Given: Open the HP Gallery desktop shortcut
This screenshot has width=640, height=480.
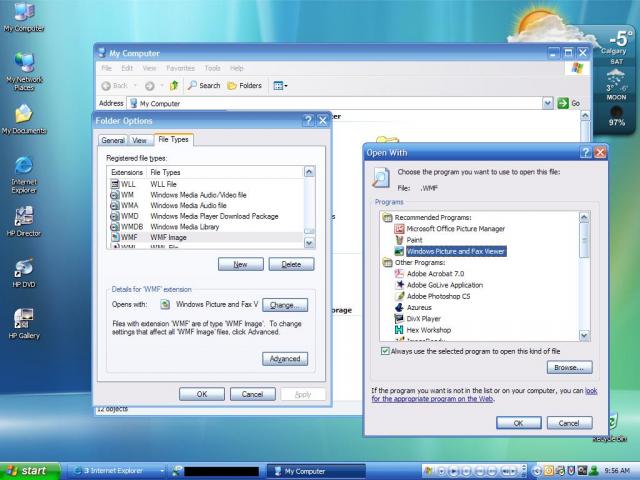Looking at the screenshot, I should point(24,324).
